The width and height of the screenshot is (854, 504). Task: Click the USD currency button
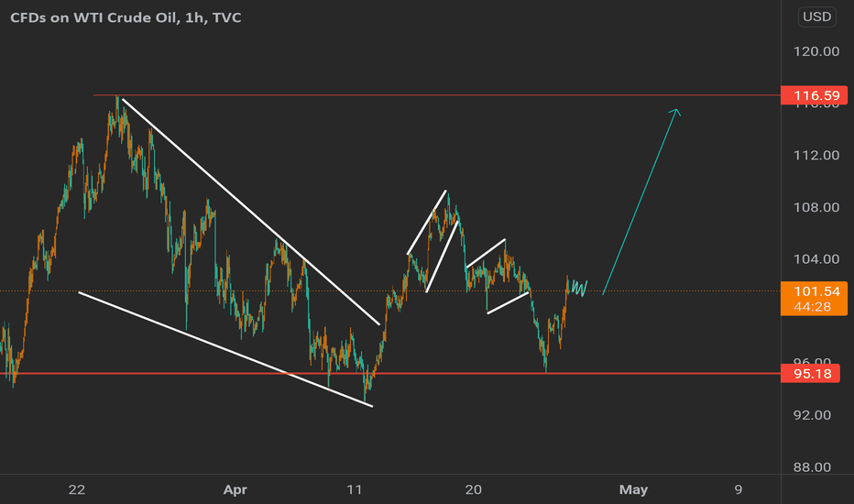817,16
